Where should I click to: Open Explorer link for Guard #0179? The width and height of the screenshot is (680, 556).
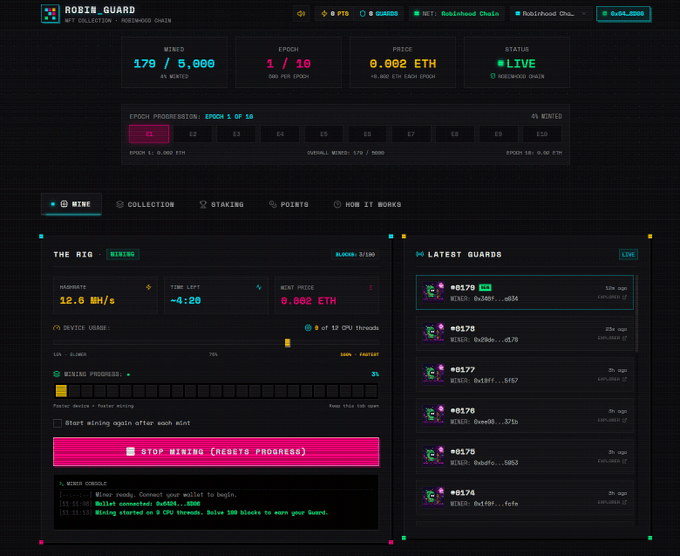click(612, 297)
